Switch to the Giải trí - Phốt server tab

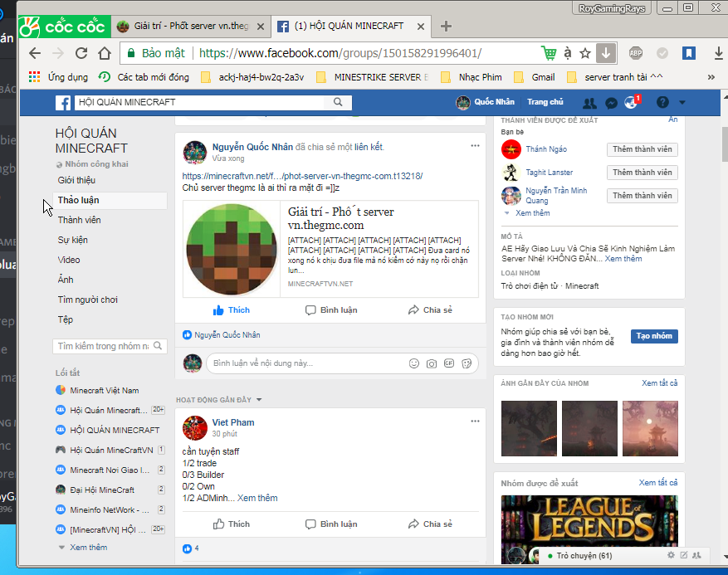pos(189,26)
